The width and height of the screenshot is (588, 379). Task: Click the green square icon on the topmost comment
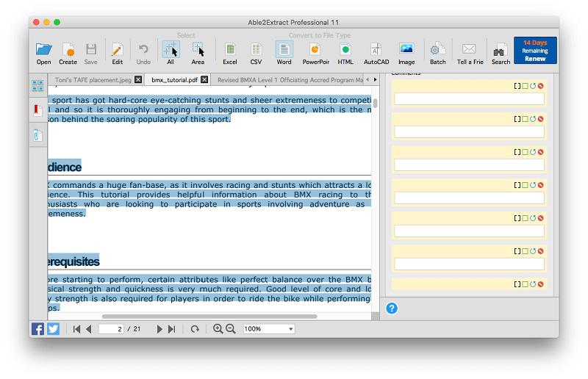[x=525, y=86]
